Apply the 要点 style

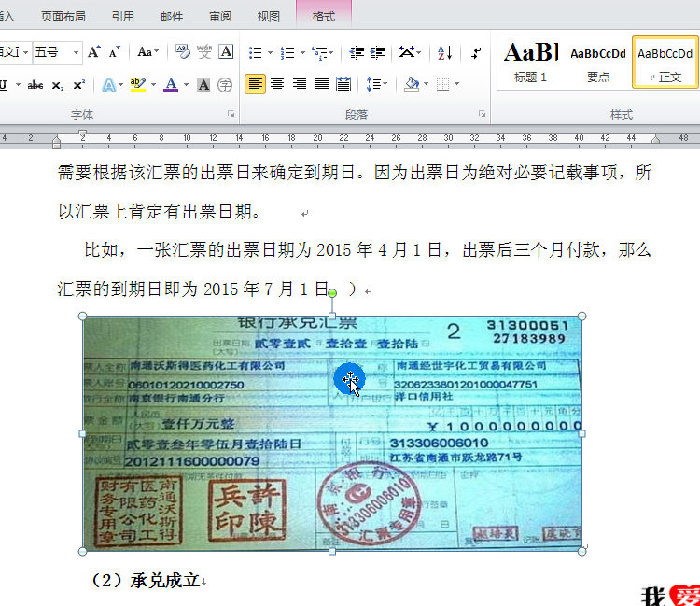[x=598, y=63]
